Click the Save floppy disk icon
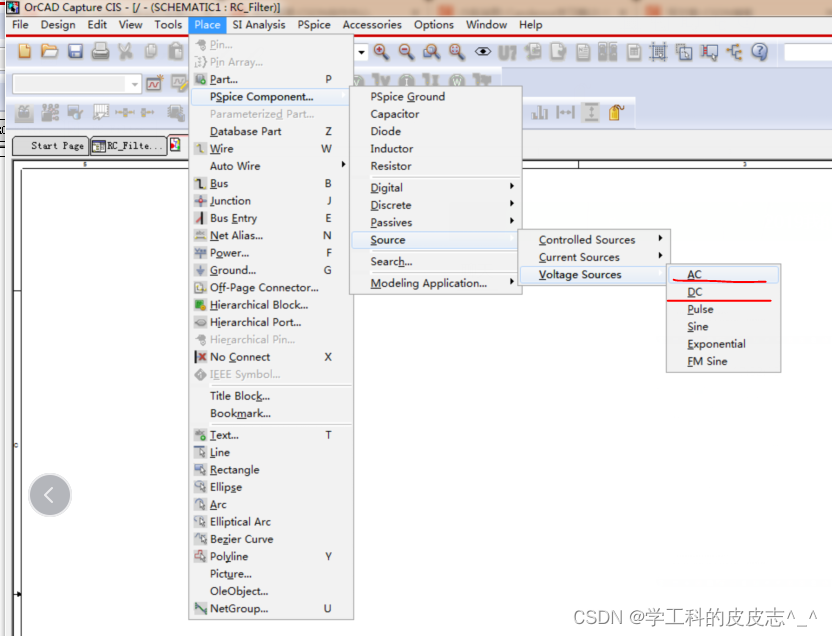 click(75, 51)
